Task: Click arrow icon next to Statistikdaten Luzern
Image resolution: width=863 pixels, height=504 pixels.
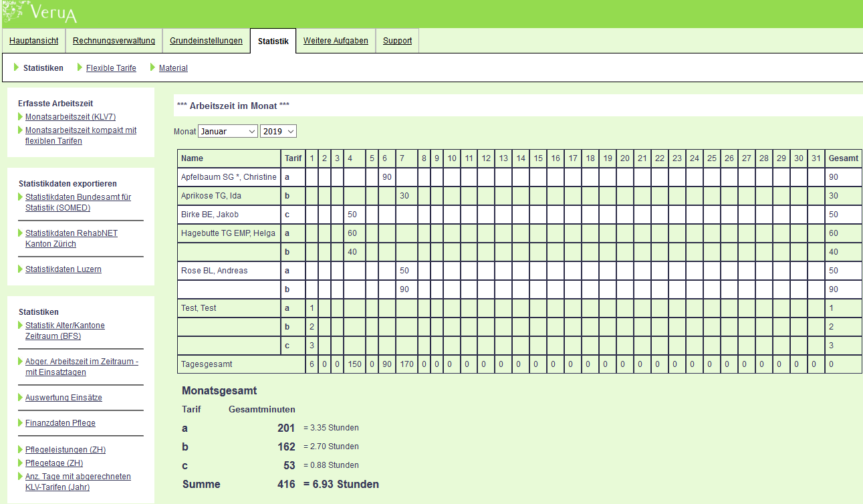Action: (x=21, y=269)
